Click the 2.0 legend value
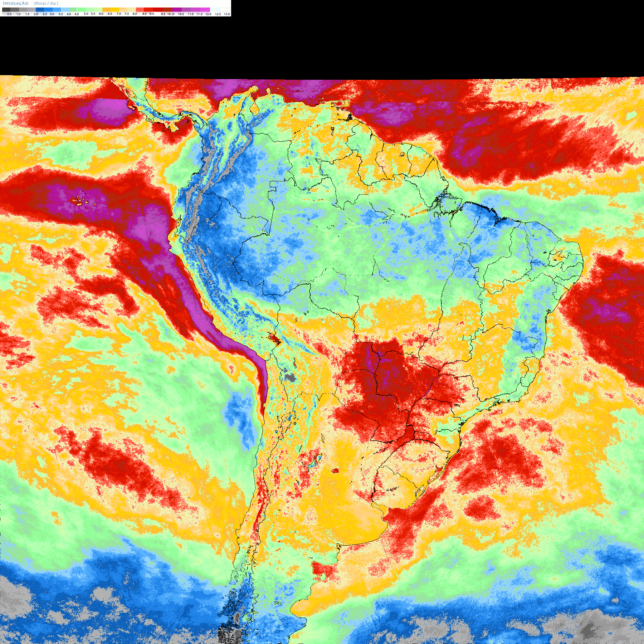Image resolution: width=644 pixels, height=644 pixels. point(36,14)
